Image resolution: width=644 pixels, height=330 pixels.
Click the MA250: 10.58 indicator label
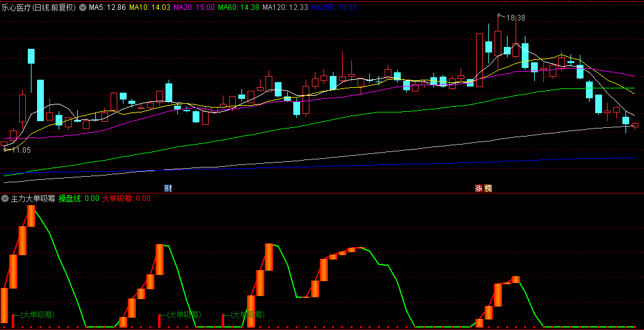pyautogui.click(x=334, y=7)
